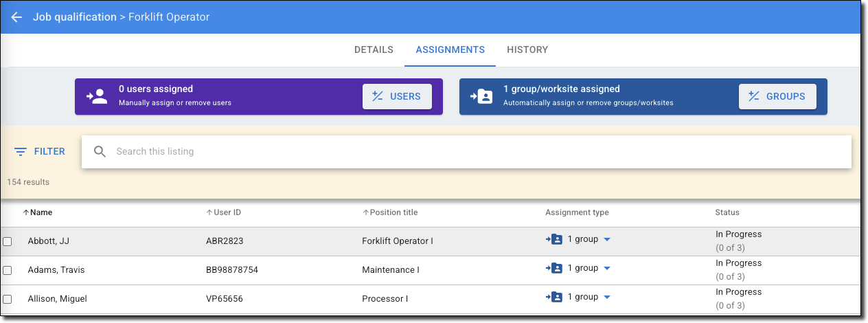Click the filter lines icon

[21, 151]
